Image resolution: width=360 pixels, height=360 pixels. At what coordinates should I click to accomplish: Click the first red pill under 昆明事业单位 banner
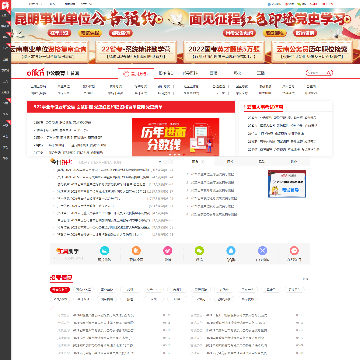[x=60, y=33]
